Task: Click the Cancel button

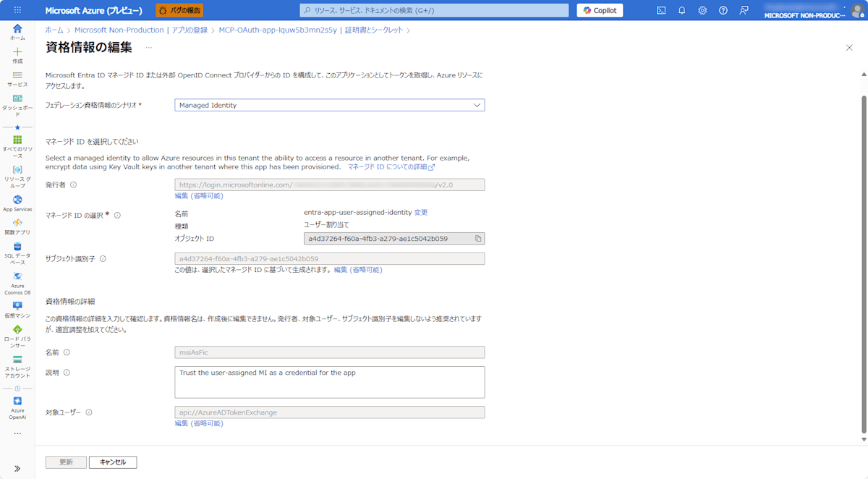Action: coord(113,462)
